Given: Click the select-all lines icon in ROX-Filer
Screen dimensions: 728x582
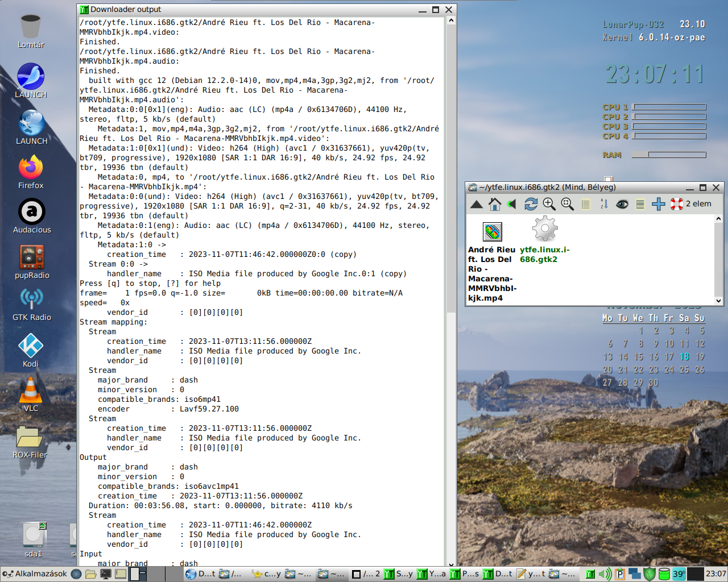Looking at the screenshot, I should (640, 204).
